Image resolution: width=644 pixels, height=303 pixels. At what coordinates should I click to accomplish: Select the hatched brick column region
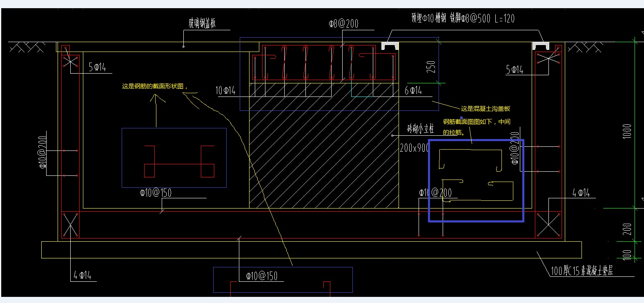click(324, 146)
